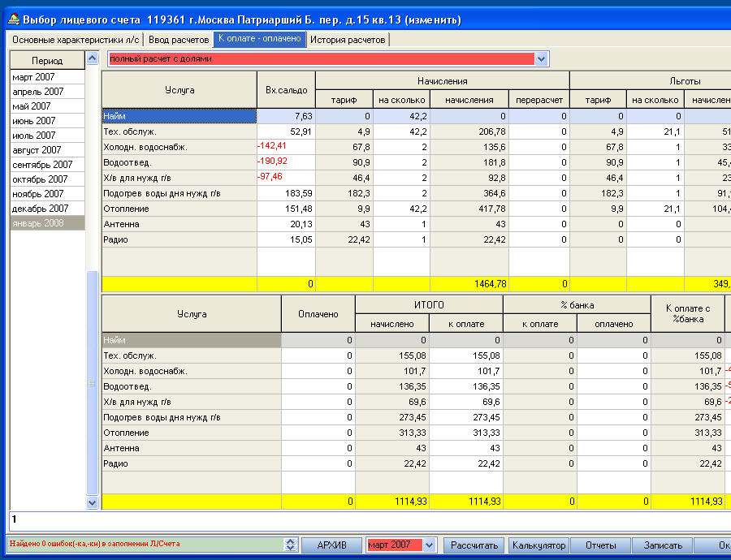731x560 pixels.
Task: Select 'Антенна' in the upper table
Action: tap(180, 224)
